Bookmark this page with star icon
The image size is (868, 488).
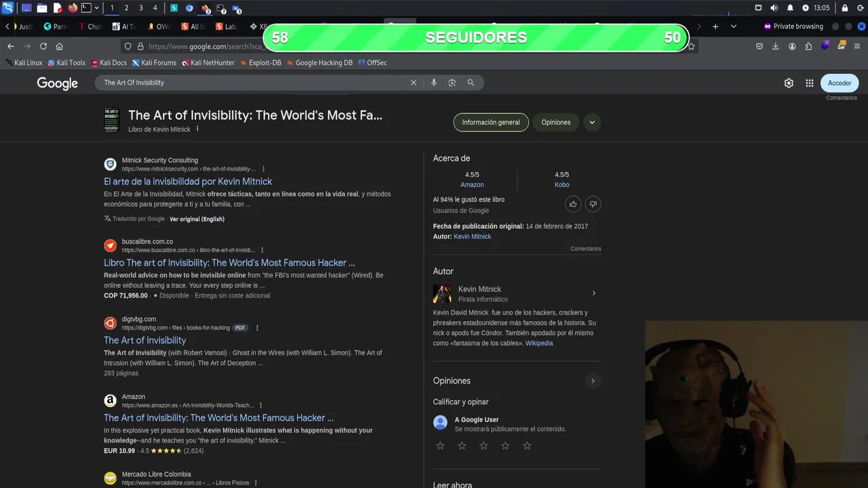[x=691, y=46]
